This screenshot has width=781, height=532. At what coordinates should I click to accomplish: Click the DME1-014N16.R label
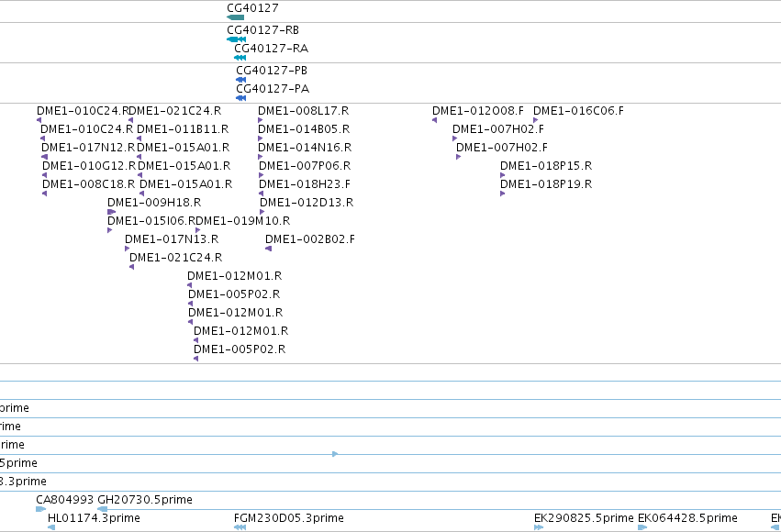click(x=305, y=148)
